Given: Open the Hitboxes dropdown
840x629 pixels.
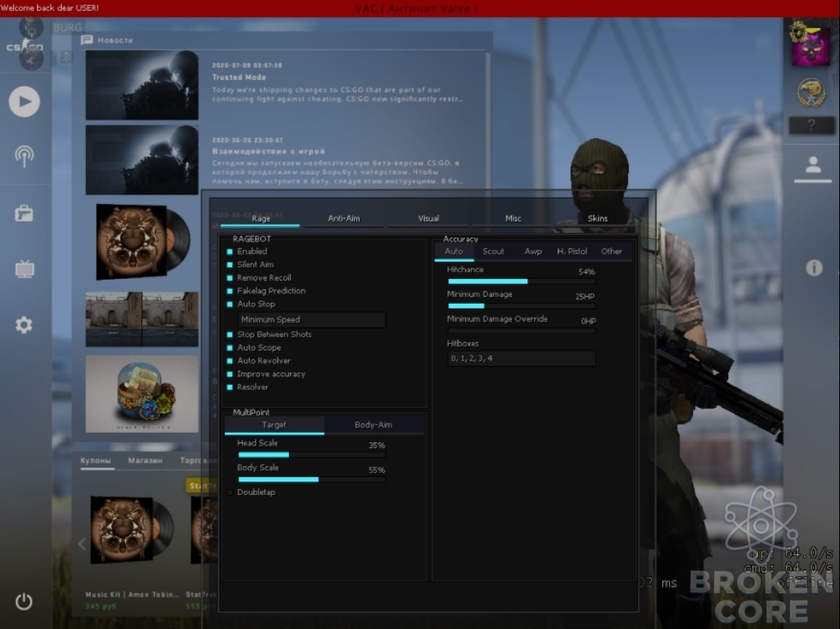Looking at the screenshot, I should pyautogui.click(x=521, y=358).
